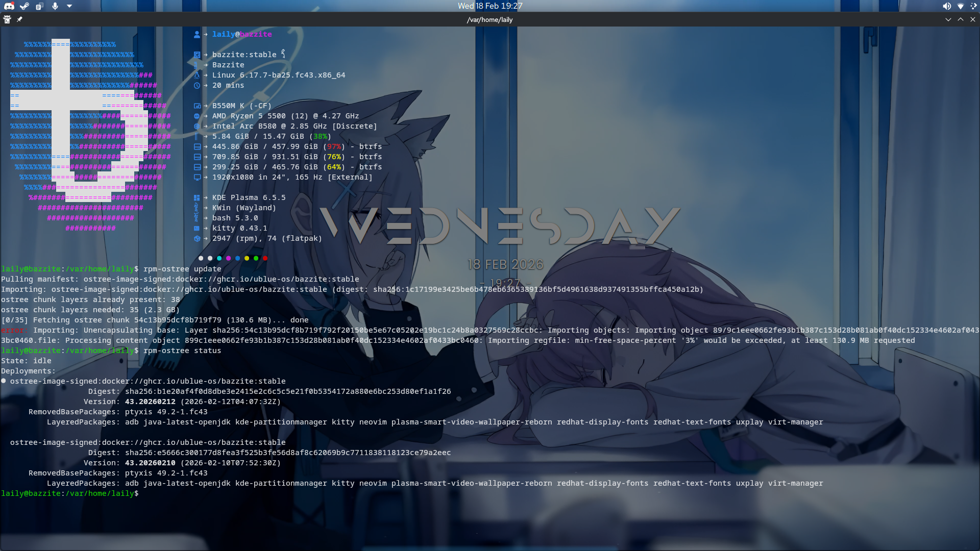This screenshot has width=980, height=551.
Task: Open the Wi-Fi network icon
Action: 960,6
